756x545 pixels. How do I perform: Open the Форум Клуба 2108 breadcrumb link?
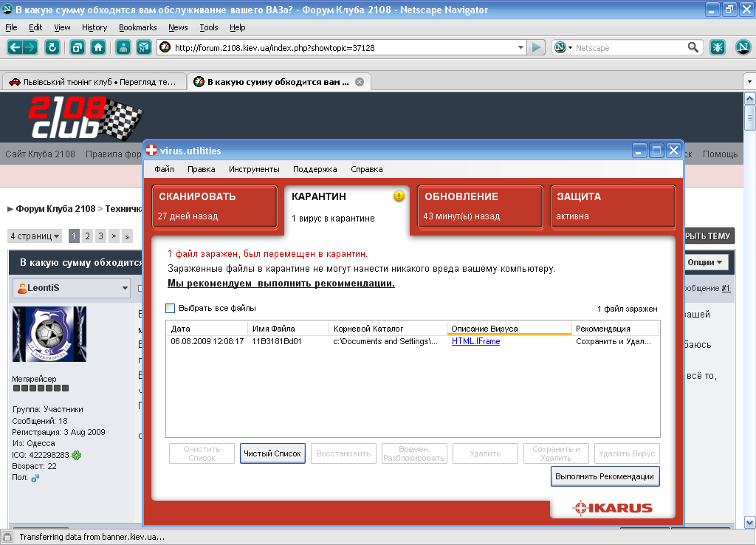[55, 209]
